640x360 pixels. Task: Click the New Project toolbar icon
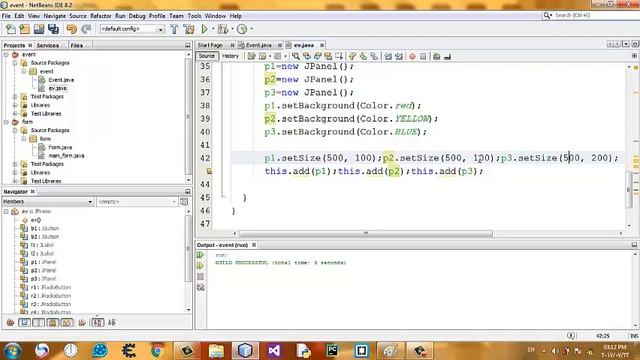click(x=24, y=29)
